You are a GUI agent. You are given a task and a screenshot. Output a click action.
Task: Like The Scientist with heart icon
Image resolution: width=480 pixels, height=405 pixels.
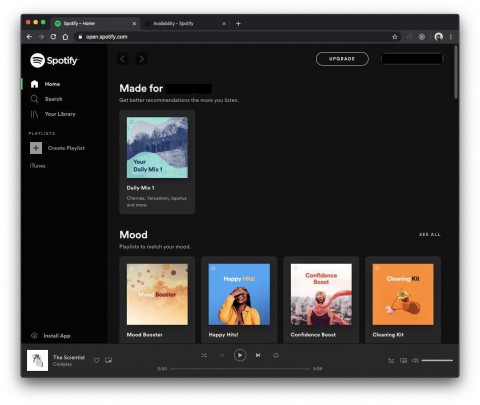point(96,360)
